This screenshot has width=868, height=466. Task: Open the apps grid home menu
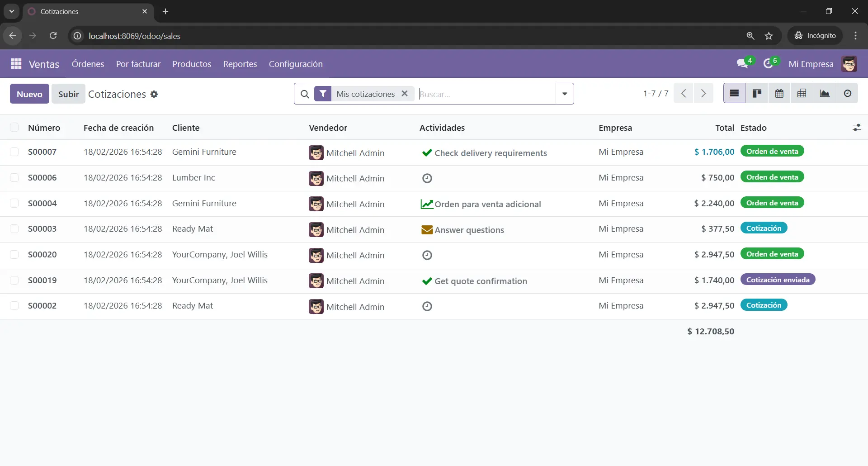16,64
